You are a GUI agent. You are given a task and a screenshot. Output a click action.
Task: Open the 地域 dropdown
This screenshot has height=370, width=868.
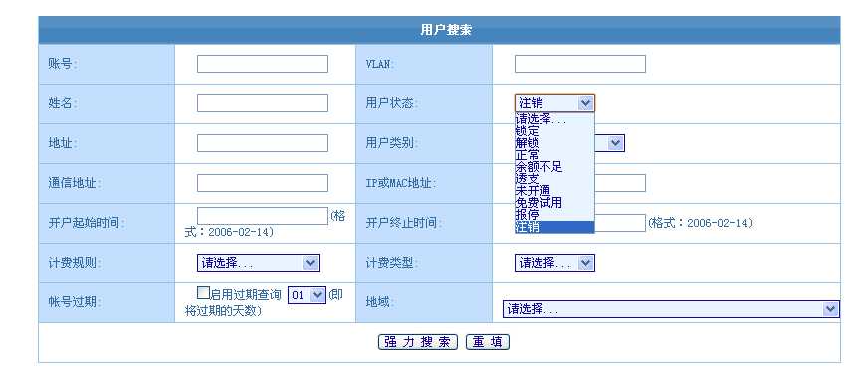tap(671, 309)
